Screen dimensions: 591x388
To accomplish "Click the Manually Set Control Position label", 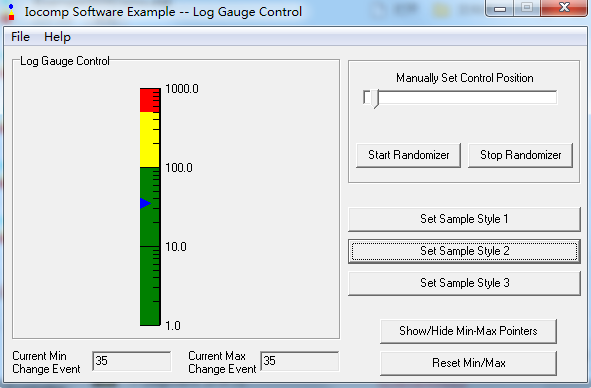I will 464,78.
